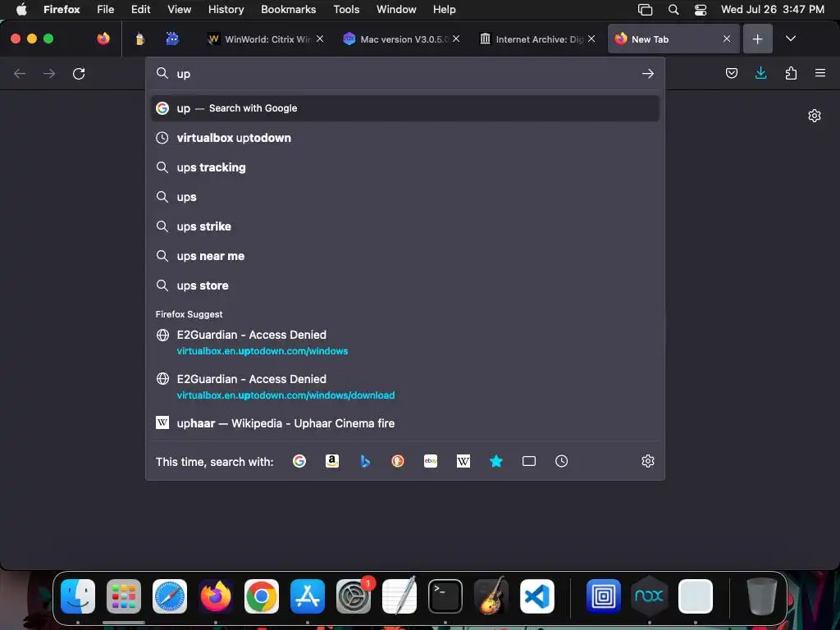Open the File menu

click(x=106, y=9)
